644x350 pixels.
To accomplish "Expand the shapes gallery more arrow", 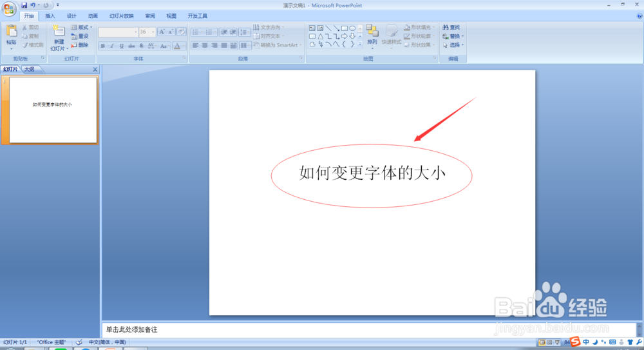I will (x=360, y=44).
